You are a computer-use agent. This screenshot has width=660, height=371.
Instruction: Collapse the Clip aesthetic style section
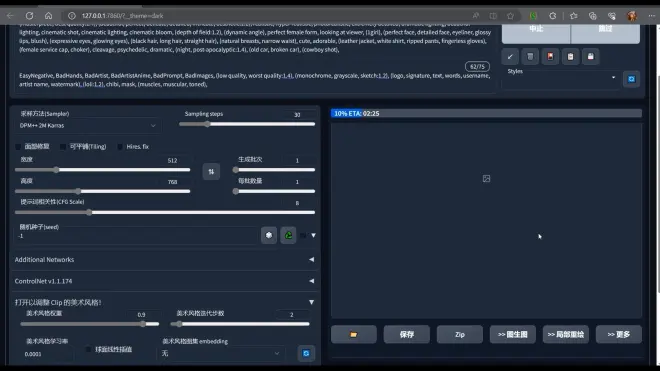pyautogui.click(x=165, y=302)
